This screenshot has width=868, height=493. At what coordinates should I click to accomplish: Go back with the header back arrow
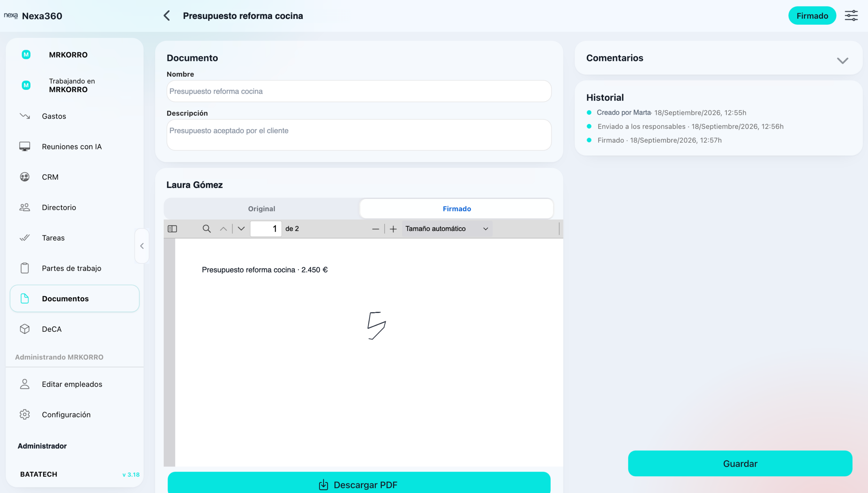(167, 16)
